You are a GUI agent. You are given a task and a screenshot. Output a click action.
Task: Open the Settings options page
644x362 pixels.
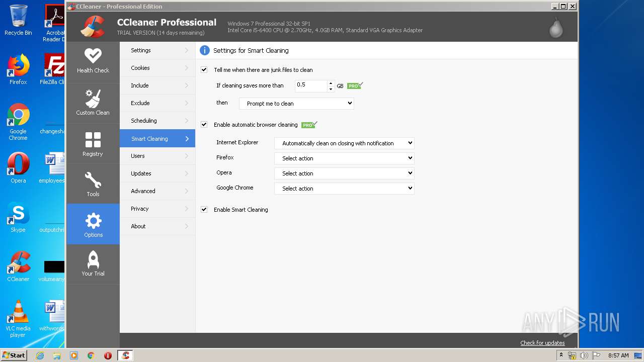pyautogui.click(x=157, y=50)
